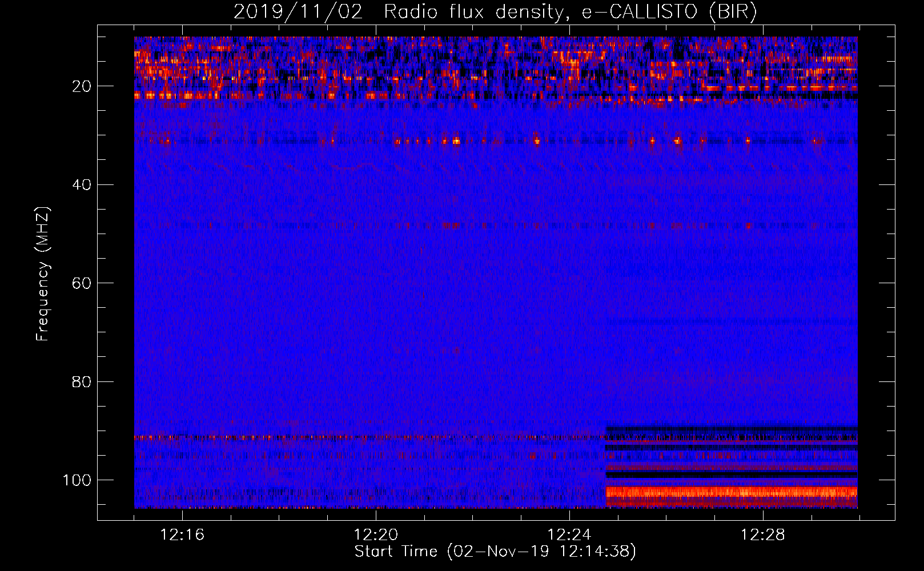Click the 80 frequency tick label
The height and width of the screenshot is (571, 924).
[x=82, y=381]
